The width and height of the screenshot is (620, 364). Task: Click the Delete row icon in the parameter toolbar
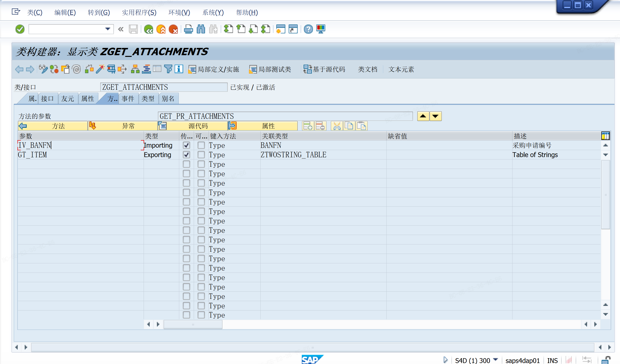click(320, 126)
